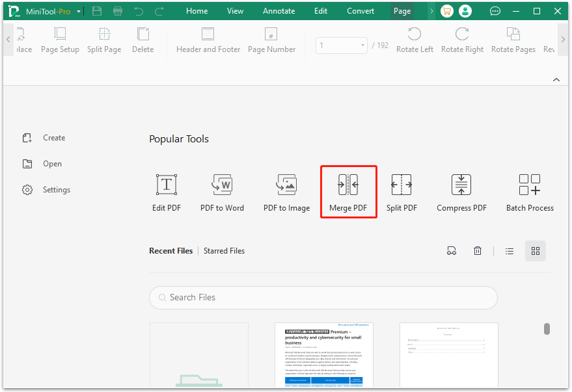Switch to the View tab
The width and height of the screenshot is (572, 392).
point(236,11)
